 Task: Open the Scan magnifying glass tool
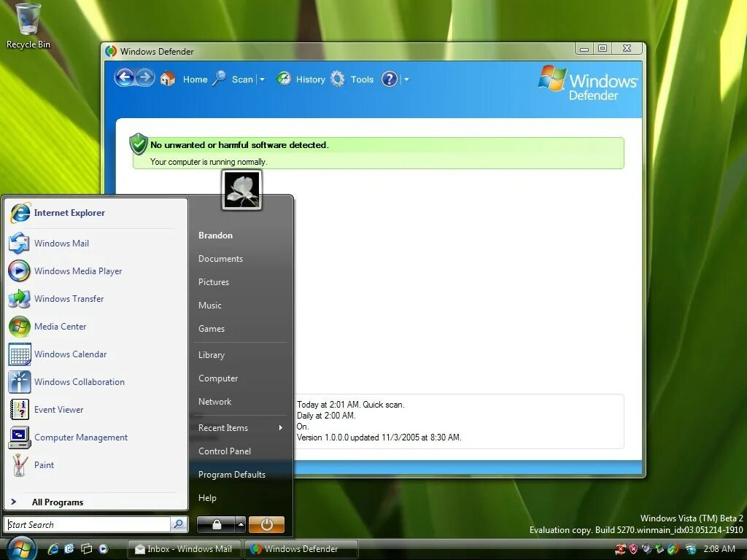click(x=220, y=78)
